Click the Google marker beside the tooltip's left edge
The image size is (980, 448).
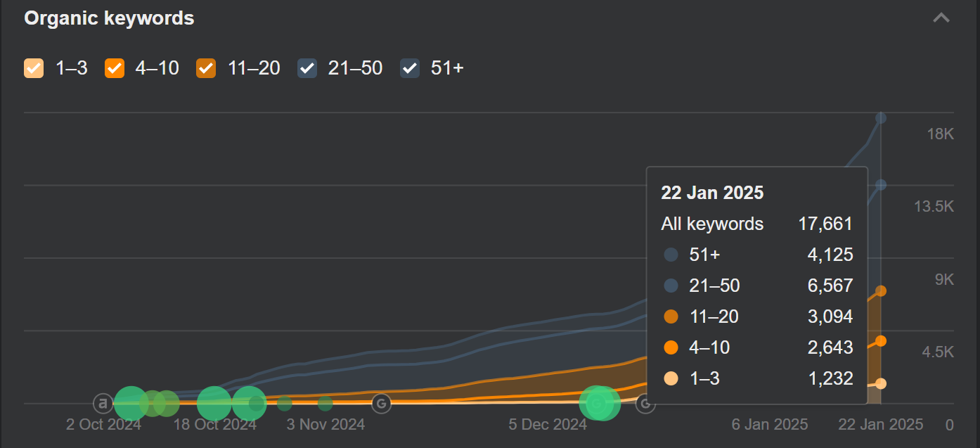point(645,403)
